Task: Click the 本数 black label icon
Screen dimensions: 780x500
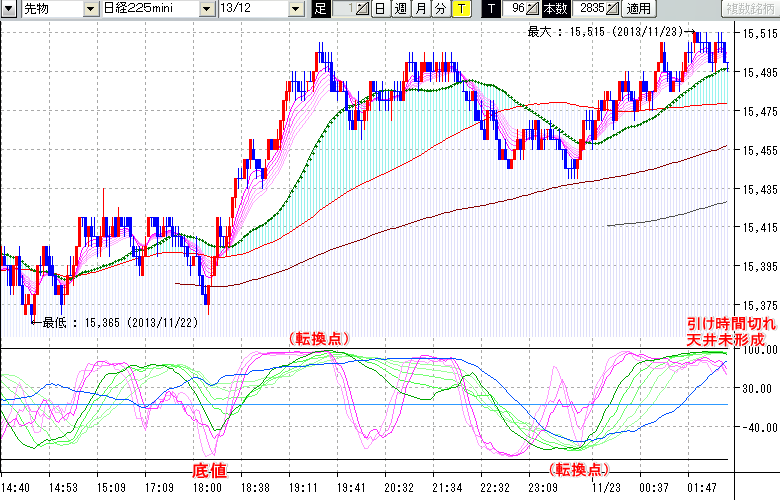Action: (557, 9)
